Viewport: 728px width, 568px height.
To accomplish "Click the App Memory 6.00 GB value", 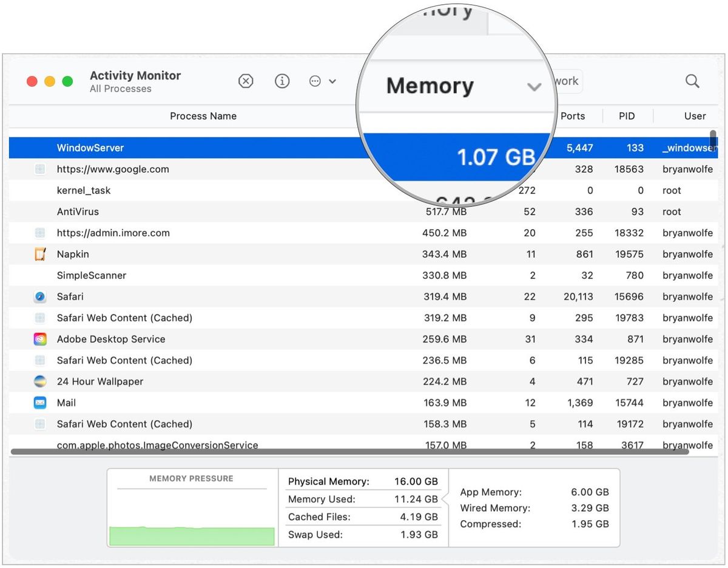I will click(590, 492).
